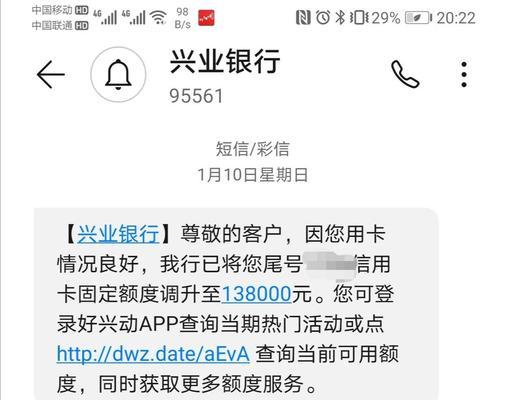This screenshot has height=400, width=506.
Task: Tap the underlined 138000 amount link
Action: tap(256, 294)
